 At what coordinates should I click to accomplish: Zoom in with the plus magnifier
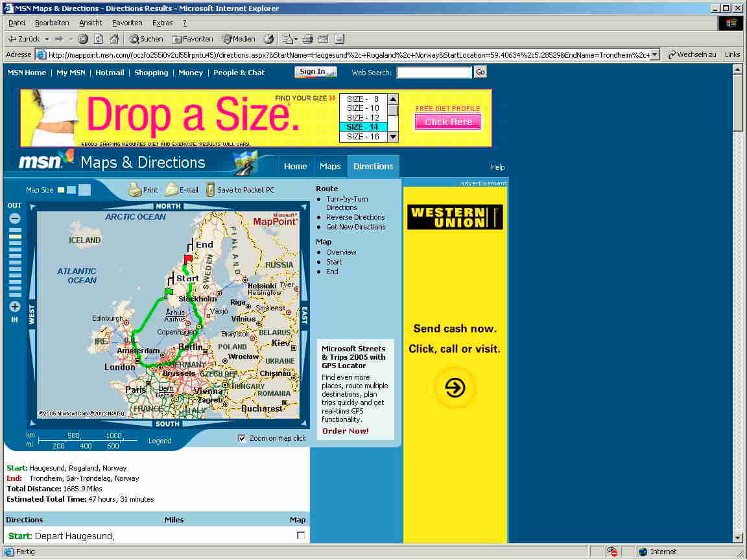coord(14,307)
